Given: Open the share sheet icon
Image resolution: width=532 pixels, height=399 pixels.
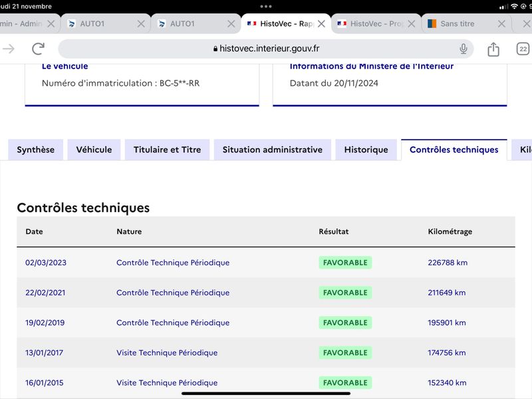Looking at the screenshot, I should [493, 49].
